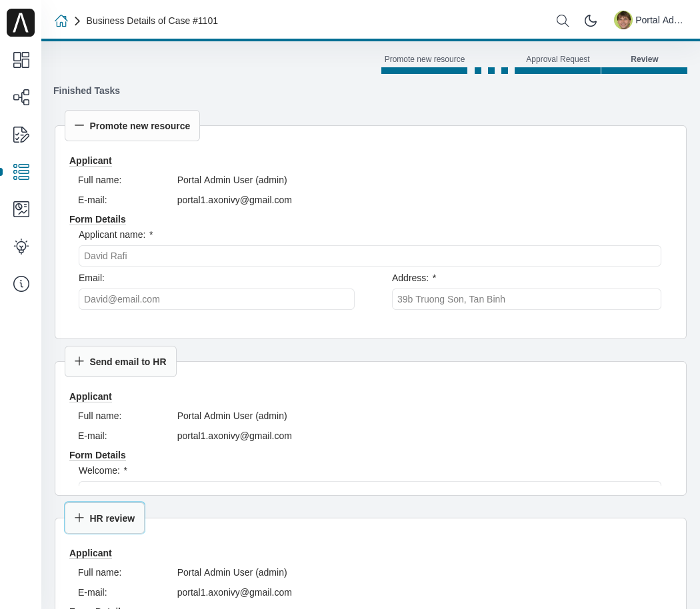The height and width of the screenshot is (609, 700).
Task: Open the Cases list sidebar icon
Action: click(21, 172)
